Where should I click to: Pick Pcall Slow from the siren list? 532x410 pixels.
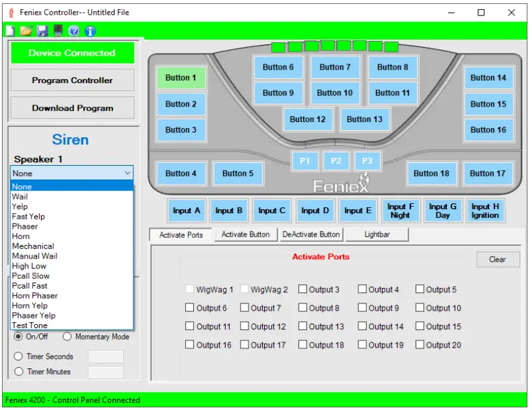(72, 275)
